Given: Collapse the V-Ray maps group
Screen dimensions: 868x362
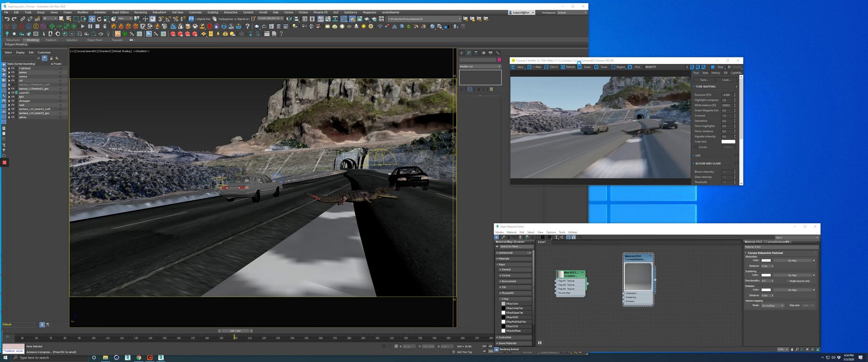Looking at the screenshot, I should pos(505,299).
